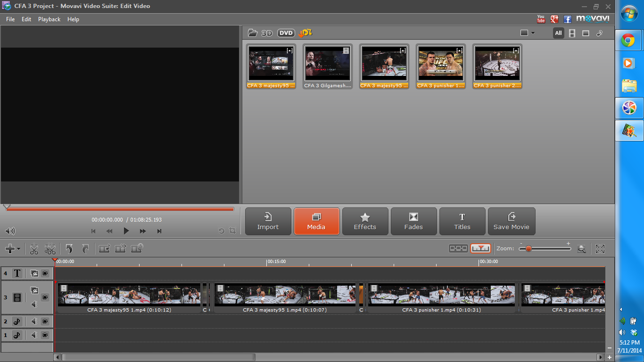Select the video track 3 filmstrip icon

tap(17, 297)
